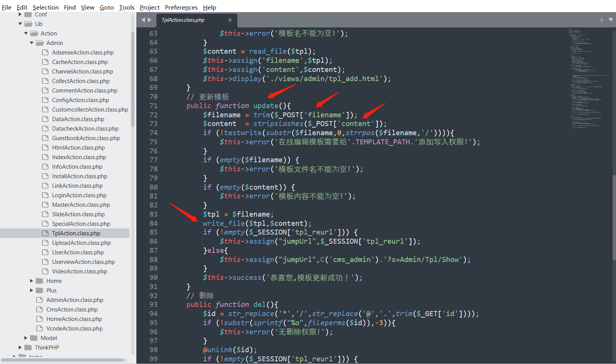Open the Find menu

70,7
